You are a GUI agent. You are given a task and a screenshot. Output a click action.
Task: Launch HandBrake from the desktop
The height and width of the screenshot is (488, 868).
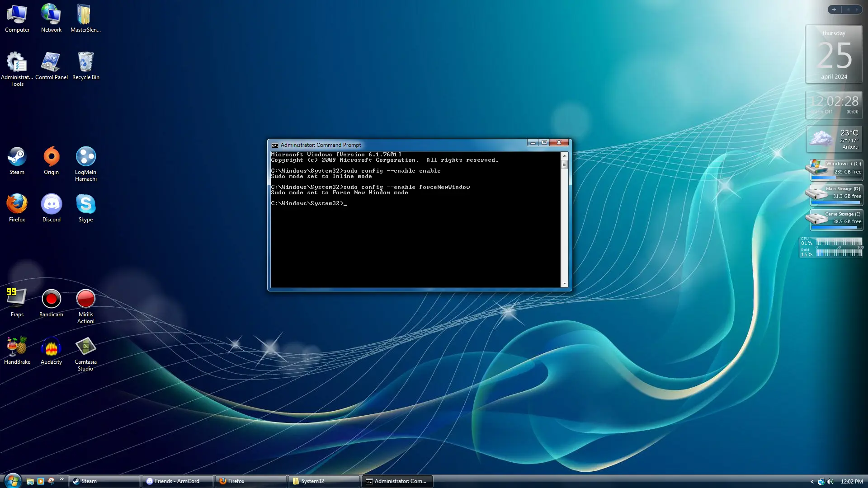click(17, 350)
